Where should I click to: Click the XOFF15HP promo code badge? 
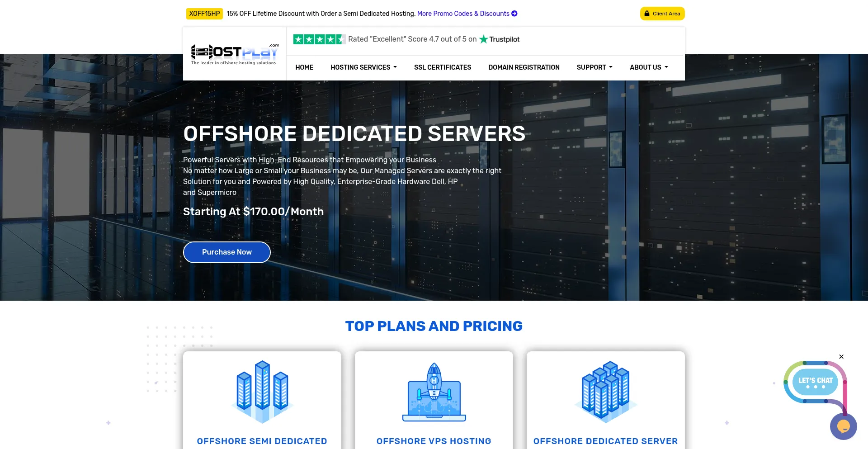click(204, 14)
